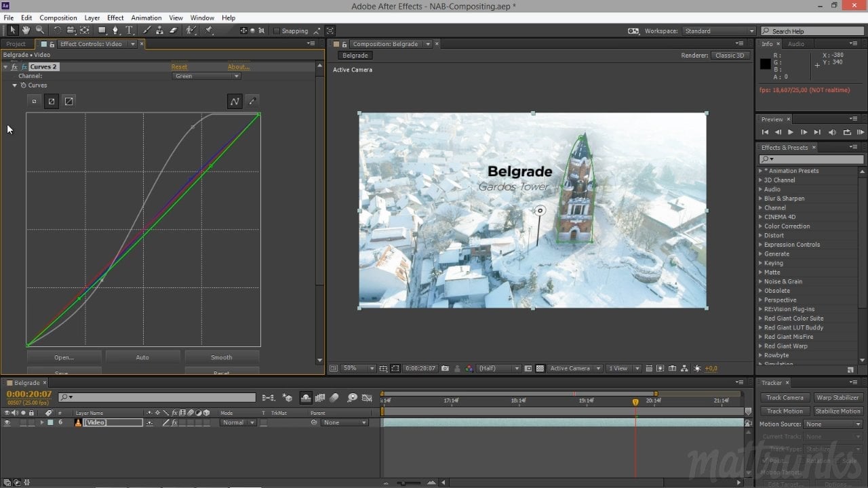
Task: Select the Zoom tool in toolbar
Action: (40, 30)
